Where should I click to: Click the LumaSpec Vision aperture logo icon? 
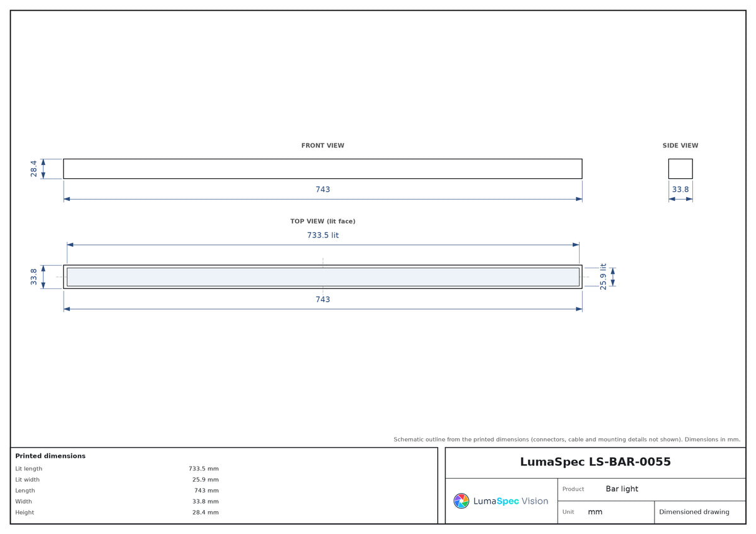pos(461,501)
